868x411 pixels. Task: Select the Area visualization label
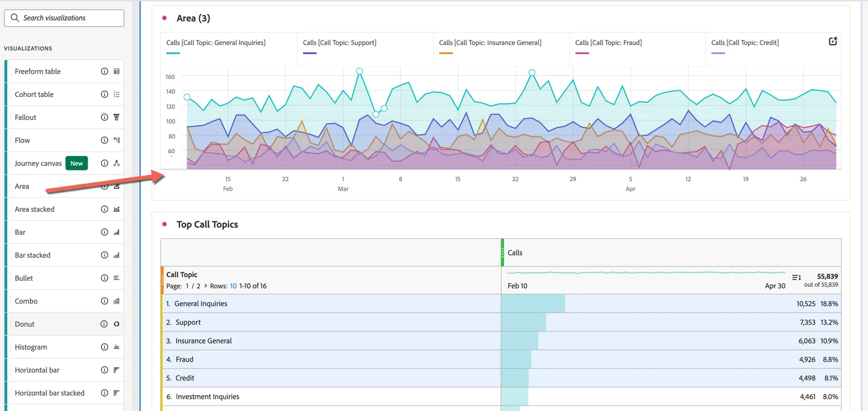[22, 186]
